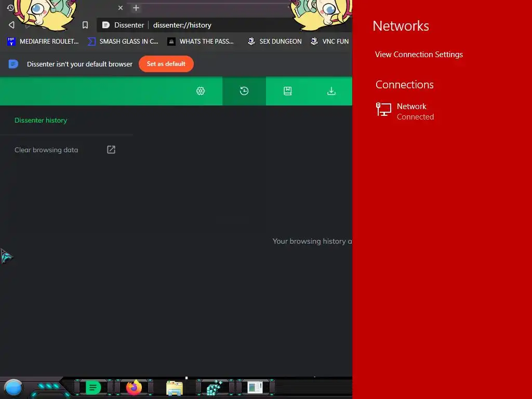Switch to the bookmarks tab icon
Viewport: 532px width, 399px height.
(x=288, y=91)
